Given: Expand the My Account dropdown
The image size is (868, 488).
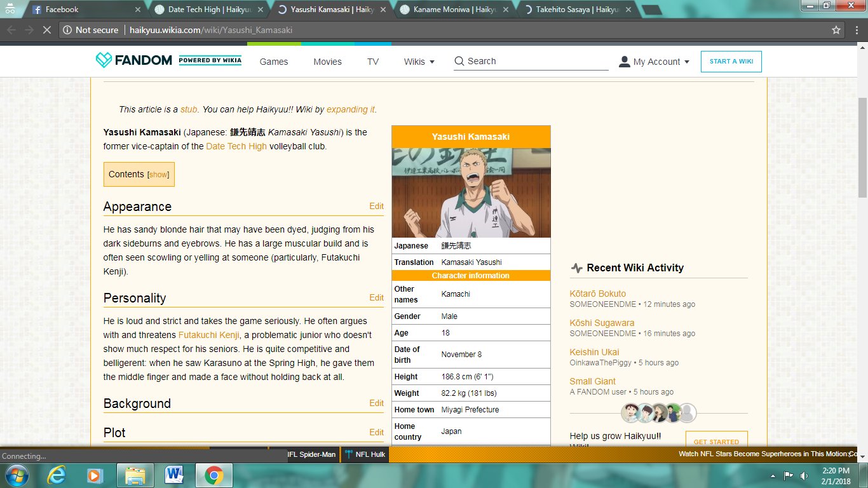Looking at the screenshot, I should coord(654,62).
